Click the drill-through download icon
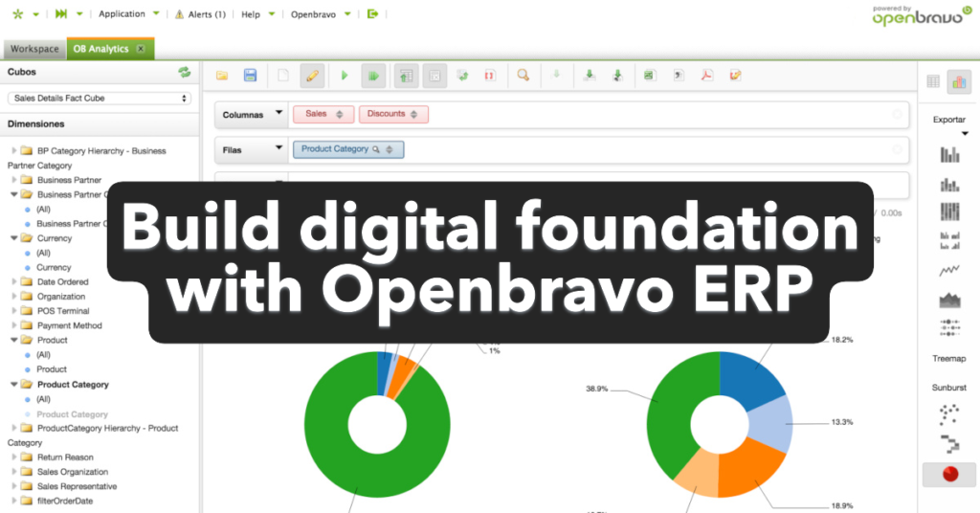This screenshot has height=513, width=980. tap(589, 76)
